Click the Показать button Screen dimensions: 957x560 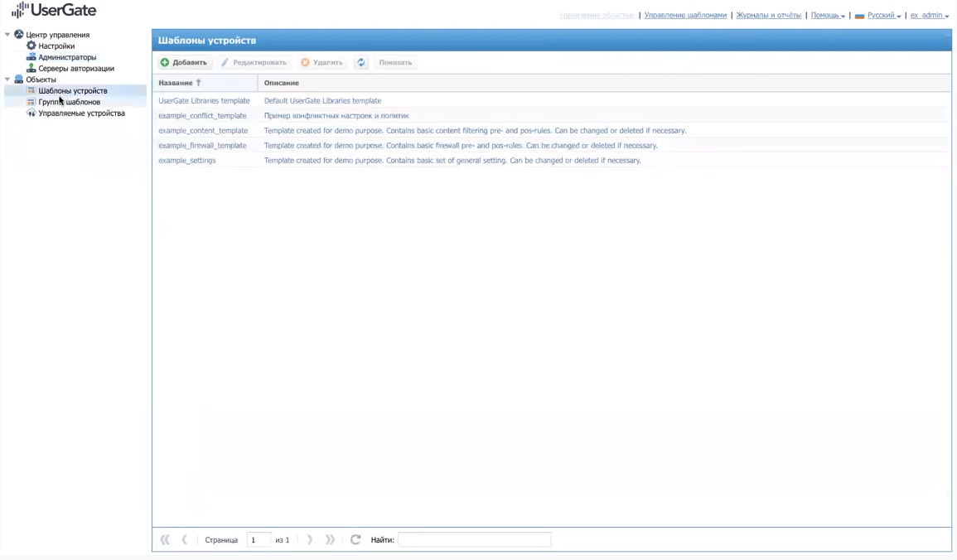(x=395, y=62)
